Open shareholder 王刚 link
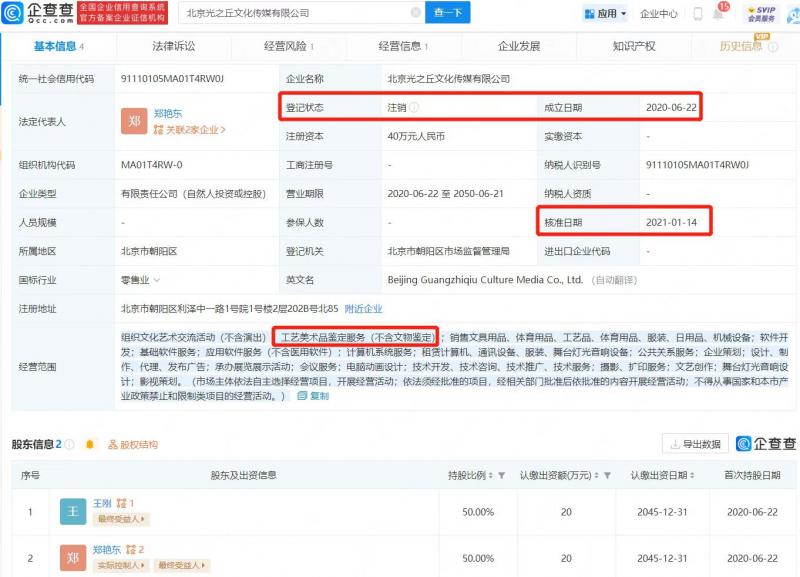This screenshot has height=577, width=800. tap(102, 504)
